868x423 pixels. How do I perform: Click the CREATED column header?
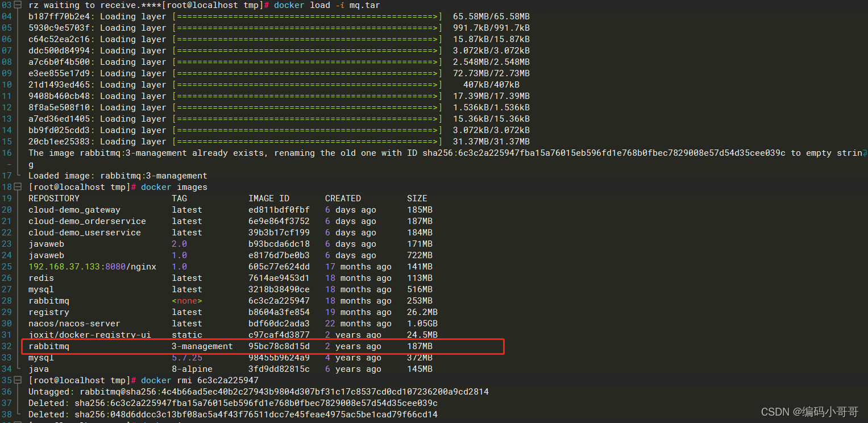click(x=343, y=198)
